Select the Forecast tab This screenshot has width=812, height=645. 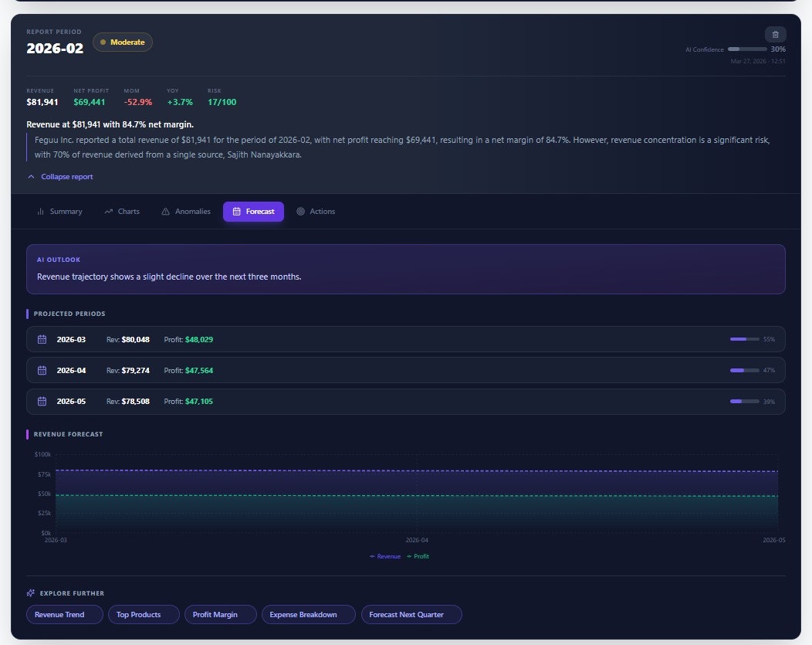pos(253,212)
